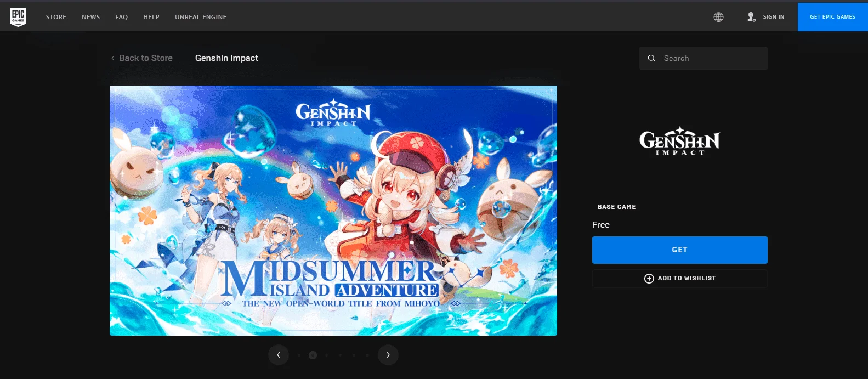Open the FAQ nav item
This screenshot has height=379, width=868.
122,17
